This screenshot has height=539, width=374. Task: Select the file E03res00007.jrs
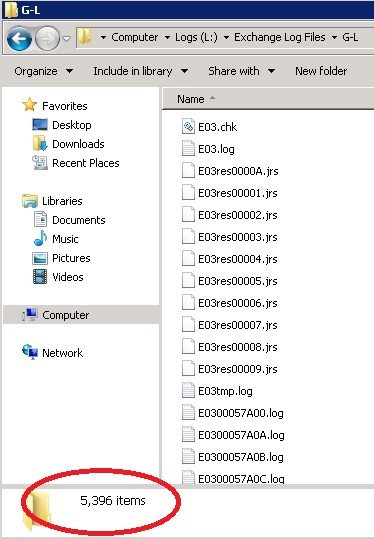tap(238, 325)
